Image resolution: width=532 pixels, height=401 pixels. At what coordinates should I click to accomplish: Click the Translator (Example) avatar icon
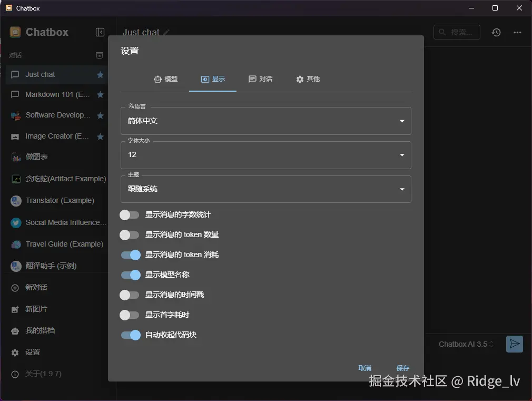click(x=16, y=201)
